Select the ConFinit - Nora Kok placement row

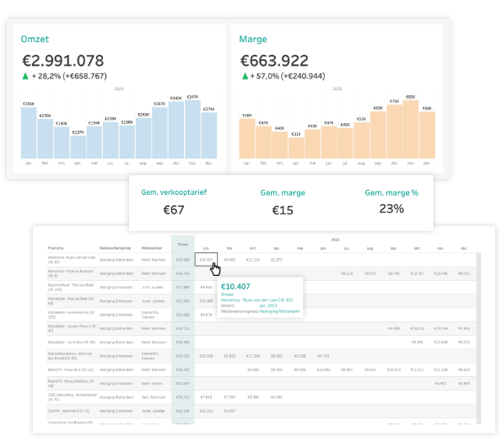point(262,411)
